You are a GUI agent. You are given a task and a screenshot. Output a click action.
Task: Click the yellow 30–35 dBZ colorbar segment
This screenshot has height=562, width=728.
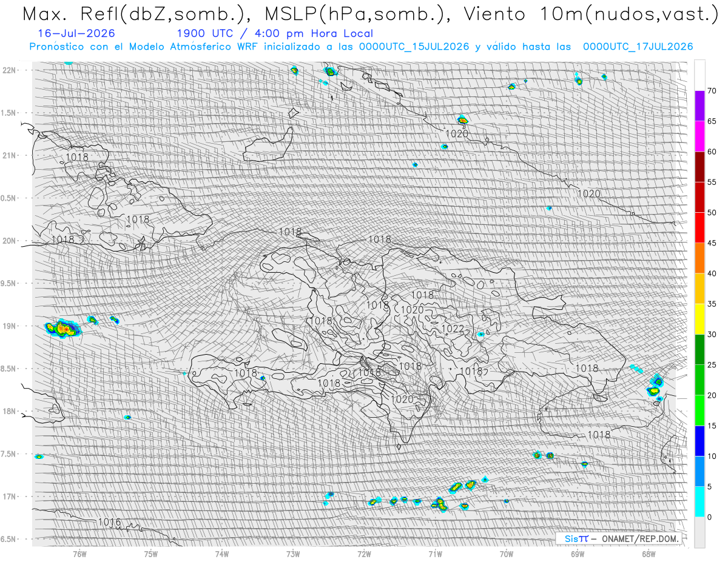(699, 319)
